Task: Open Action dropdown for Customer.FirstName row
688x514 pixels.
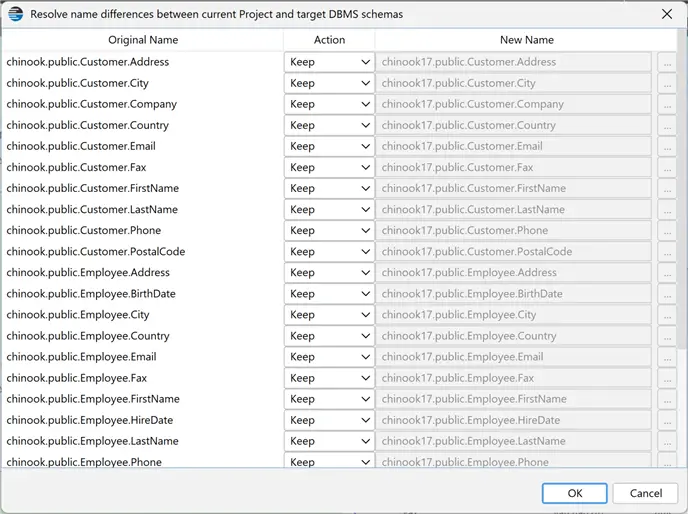Action: tap(329, 188)
